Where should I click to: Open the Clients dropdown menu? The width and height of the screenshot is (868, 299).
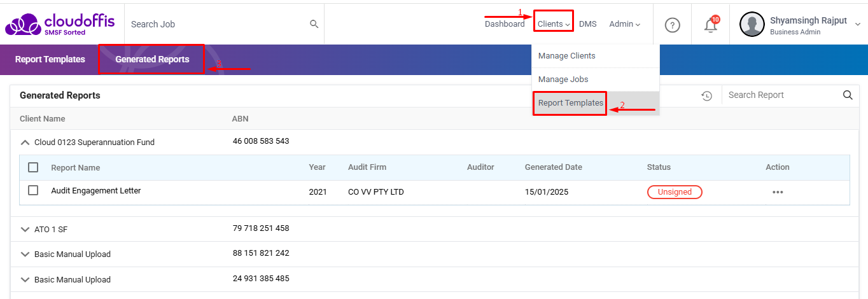tap(554, 24)
